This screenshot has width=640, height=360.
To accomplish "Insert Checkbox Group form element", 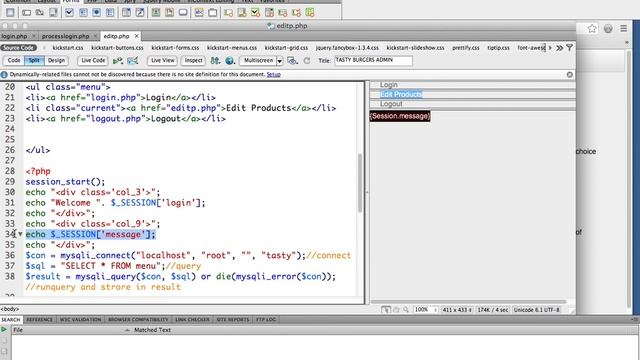I will tap(83, 13).
